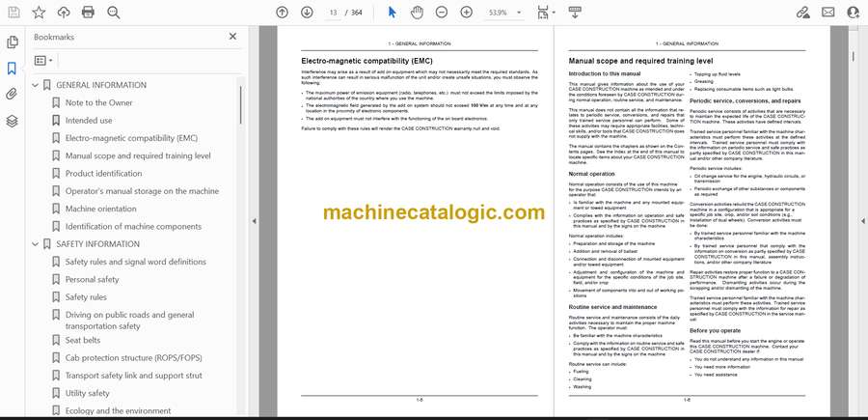Activate the hand pan tool
Viewport: 868px width, 420px height.
417,13
